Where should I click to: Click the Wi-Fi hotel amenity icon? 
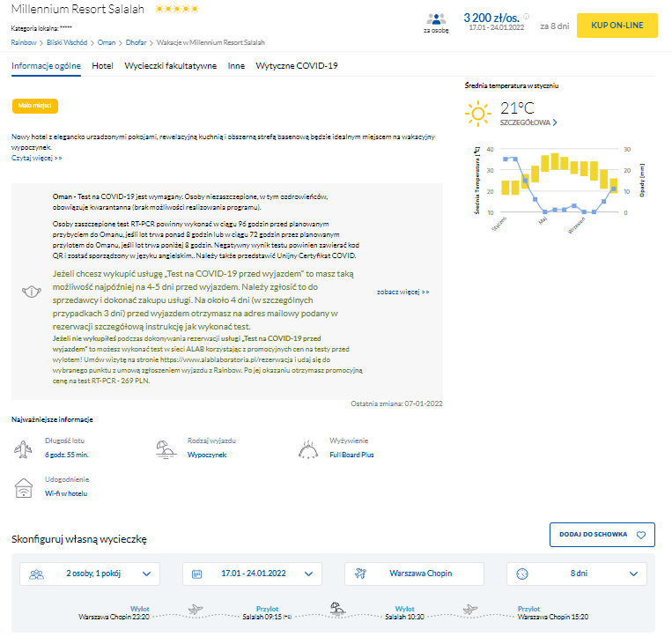pyautogui.click(x=24, y=487)
